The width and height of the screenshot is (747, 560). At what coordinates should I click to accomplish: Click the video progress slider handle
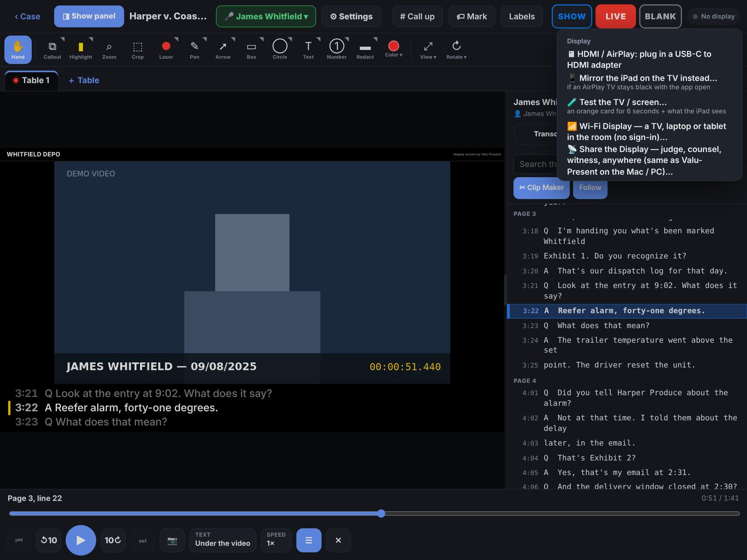[381, 514]
